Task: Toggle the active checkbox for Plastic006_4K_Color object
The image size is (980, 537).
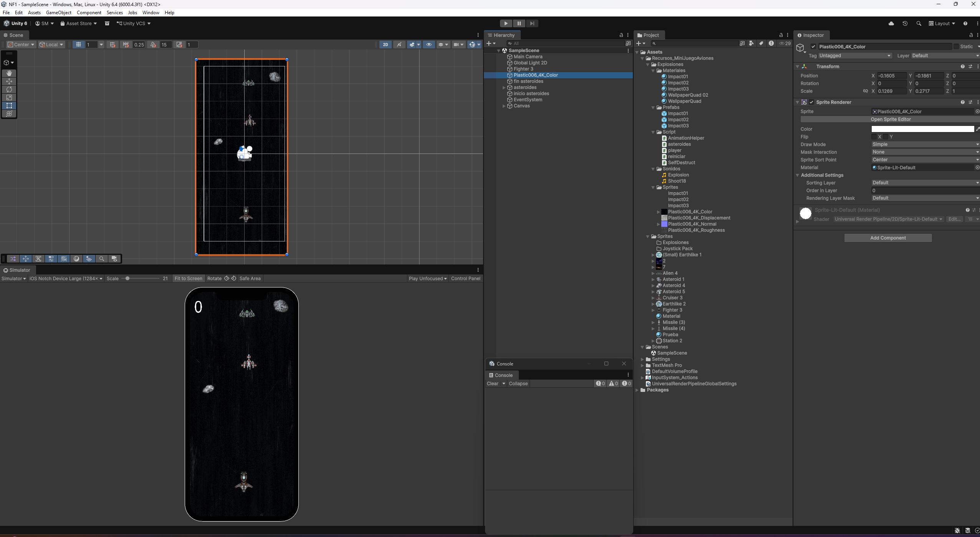Action: (x=813, y=46)
